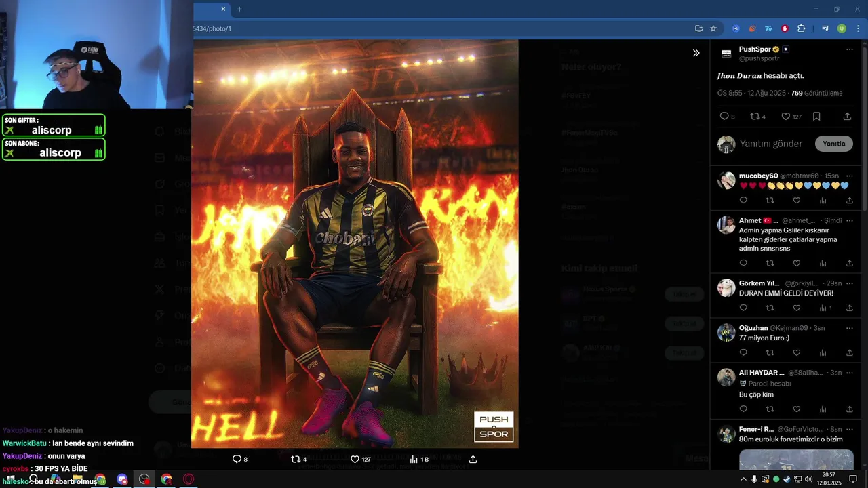The height and width of the screenshot is (488, 868).
Task: Click the 'Yanıtını gönder' reply field
Action: pyautogui.click(x=771, y=144)
